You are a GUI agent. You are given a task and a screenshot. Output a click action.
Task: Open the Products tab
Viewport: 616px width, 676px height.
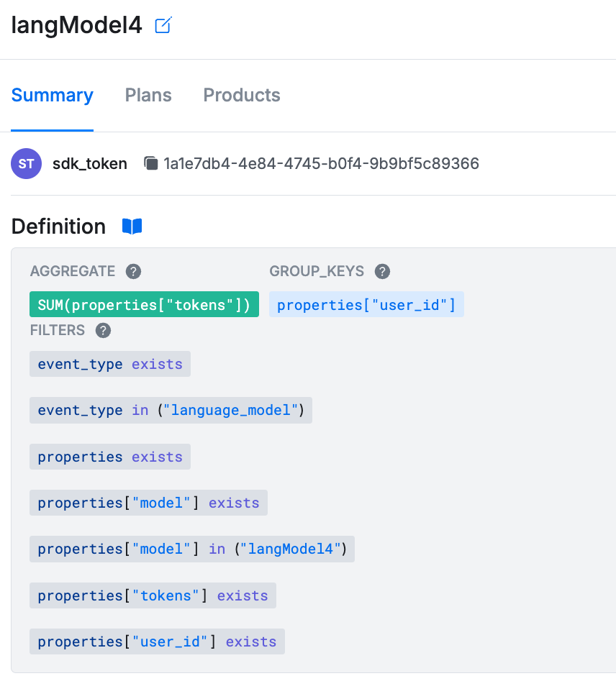click(x=242, y=95)
